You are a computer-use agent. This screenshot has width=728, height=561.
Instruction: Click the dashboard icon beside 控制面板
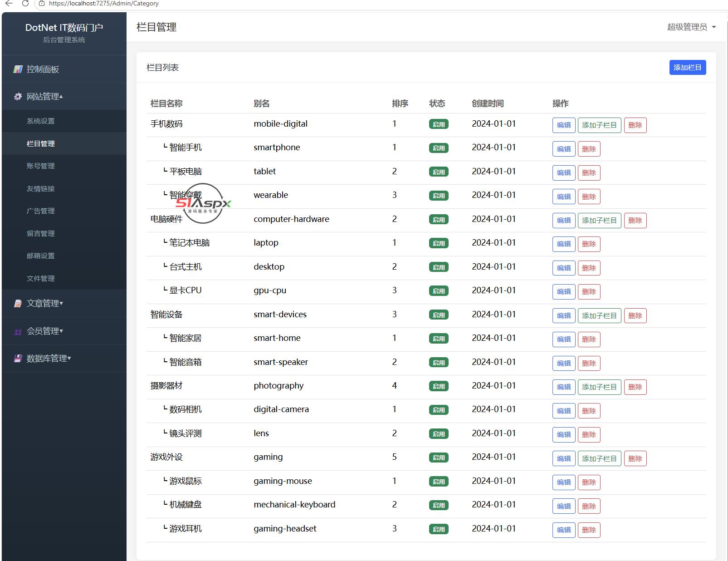(18, 69)
